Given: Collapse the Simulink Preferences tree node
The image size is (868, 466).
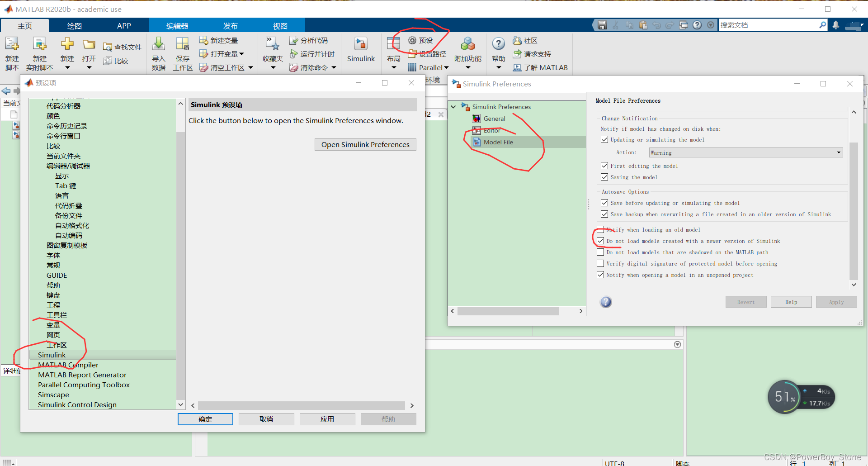Looking at the screenshot, I should (x=453, y=107).
